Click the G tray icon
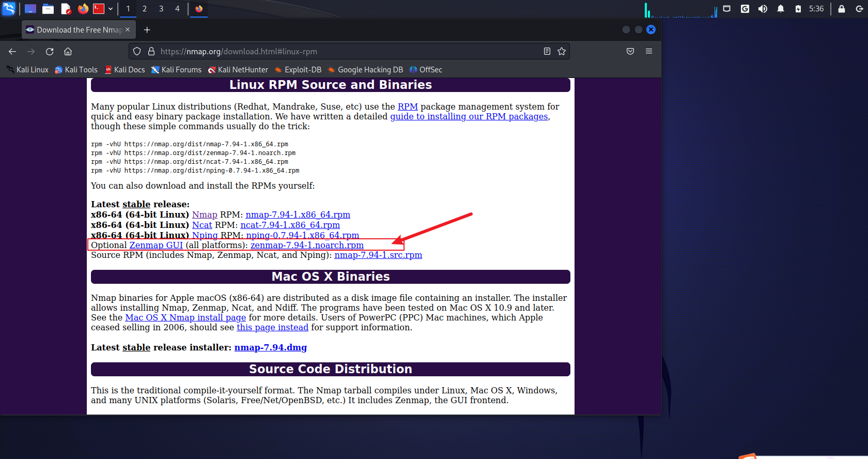The height and width of the screenshot is (459, 868). coord(745,9)
